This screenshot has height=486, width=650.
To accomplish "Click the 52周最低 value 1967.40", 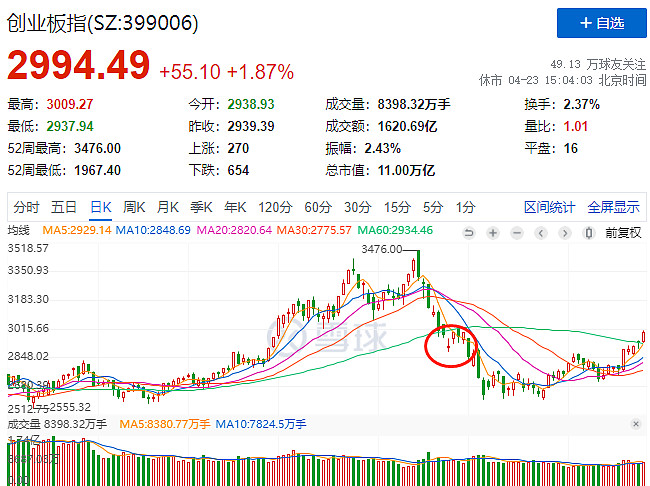I will [x=97, y=170].
